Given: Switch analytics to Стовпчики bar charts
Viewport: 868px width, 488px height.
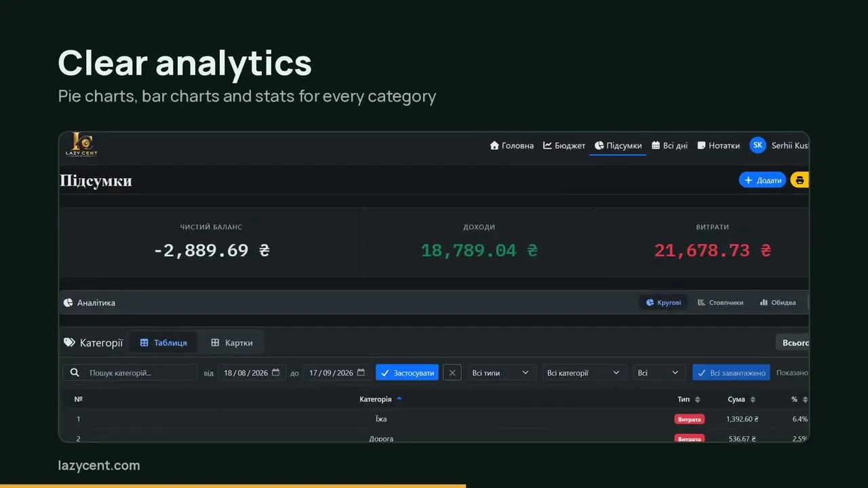Looking at the screenshot, I should coord(721,302).
